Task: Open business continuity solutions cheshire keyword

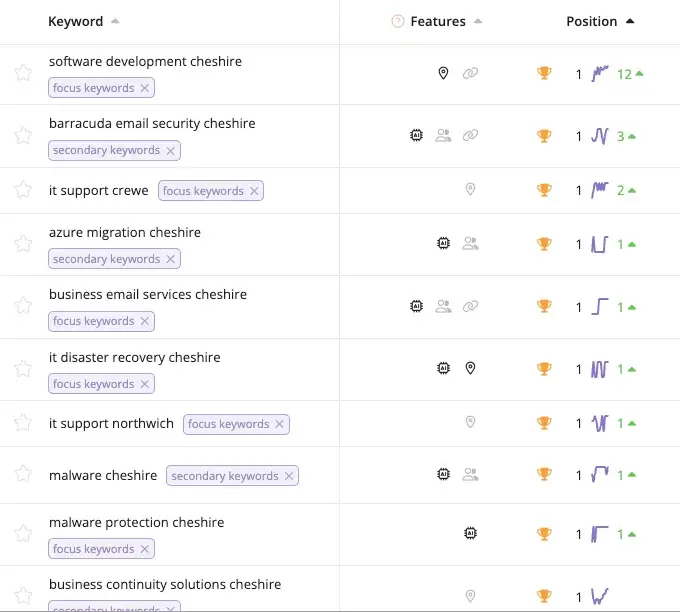Action: click(x=165, y=584)
